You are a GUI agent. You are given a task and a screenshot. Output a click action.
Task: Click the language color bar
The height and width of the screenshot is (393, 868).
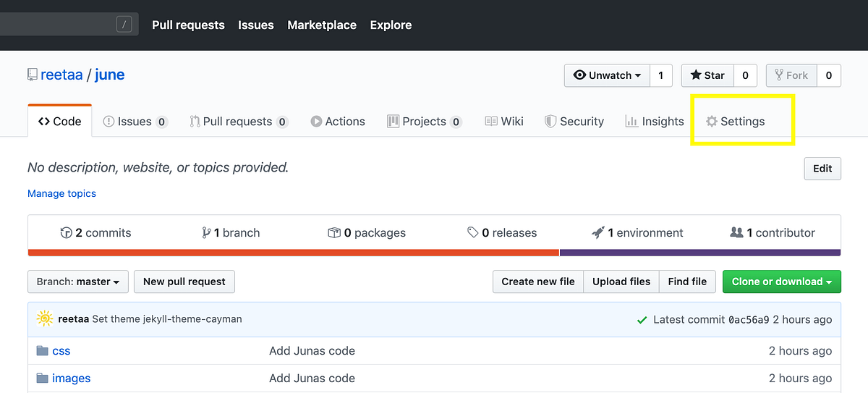point(434,253)
